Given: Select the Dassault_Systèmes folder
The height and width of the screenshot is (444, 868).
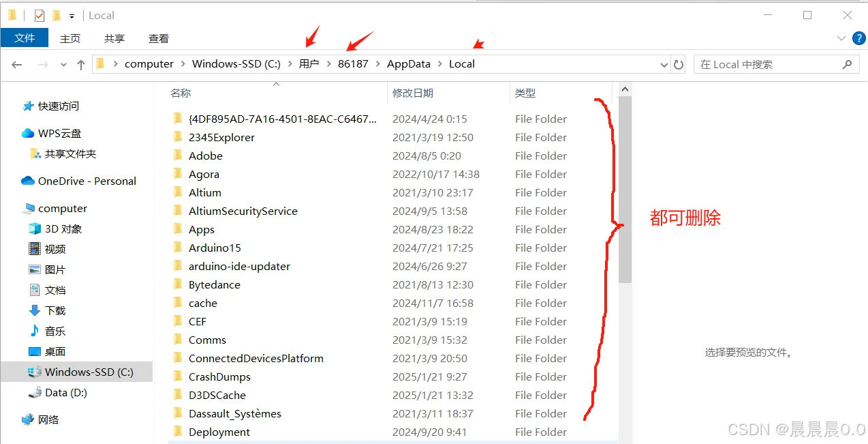Looking at the screenshot, I should [235, 413].
